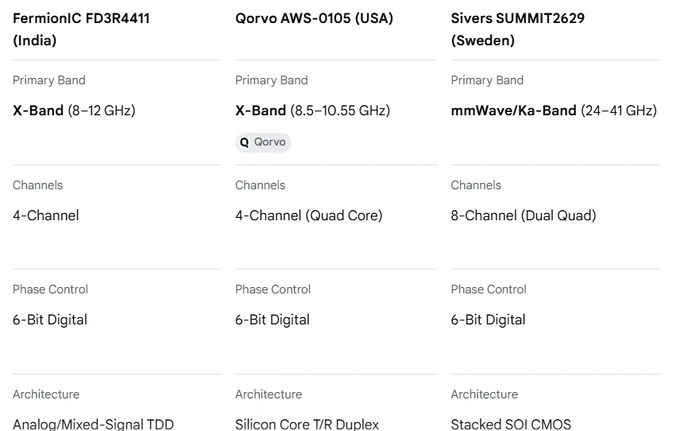Click Silicon Core T/R Duplex text

[307, 424]
